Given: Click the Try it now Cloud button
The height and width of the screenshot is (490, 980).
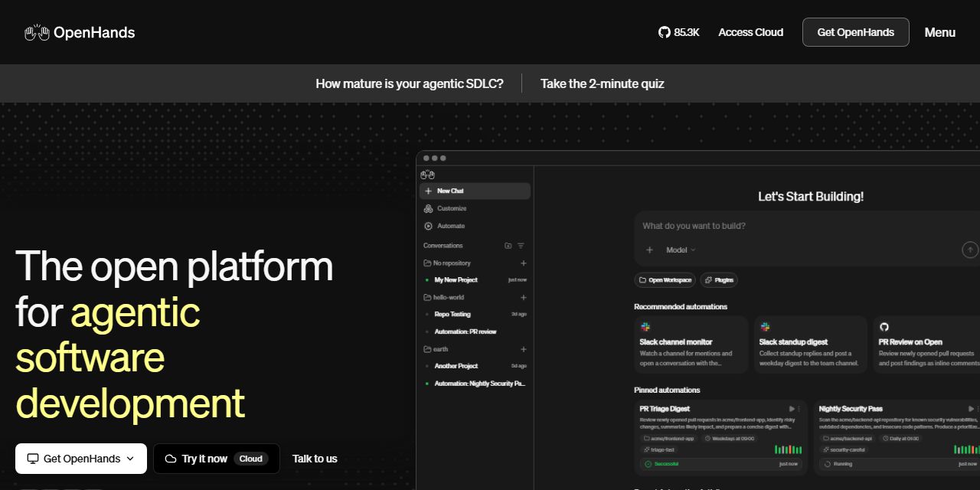Looking at the screenshot, I should coord(216,459).
